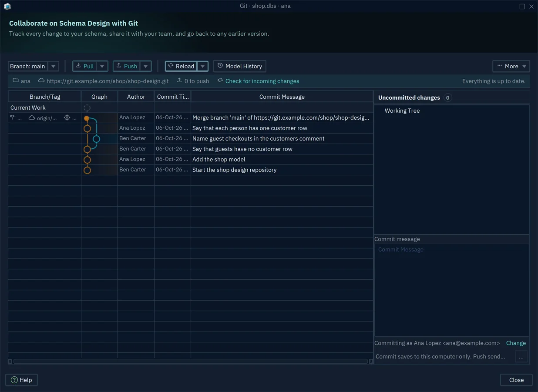Click author Ana Lopez on the merge commit row
This screenshot has height=392, width=538.
click(x=132, y=117)
